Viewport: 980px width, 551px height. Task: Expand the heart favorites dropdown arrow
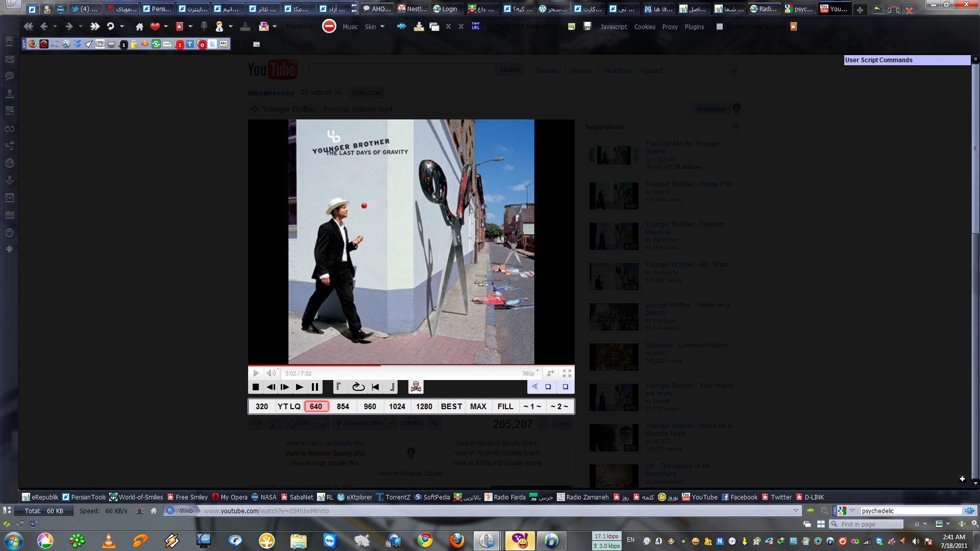coord(166,27)
